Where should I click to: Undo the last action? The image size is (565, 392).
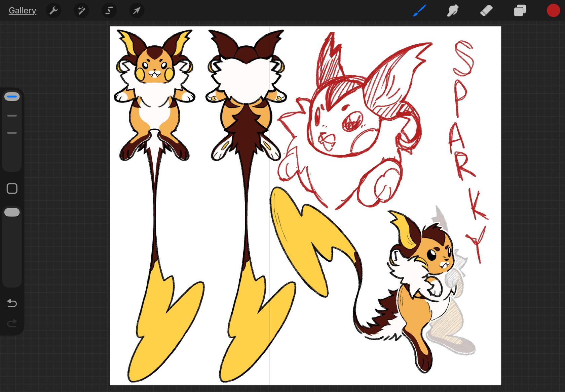click(x=12, y=303)
